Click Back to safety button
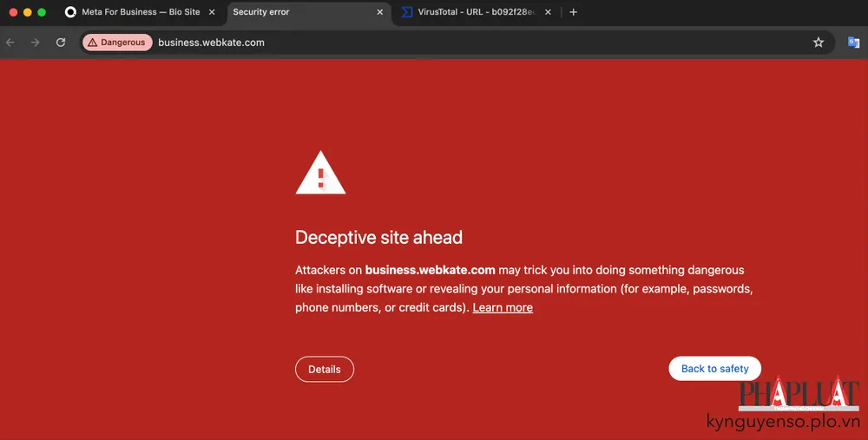 pos(714,369)
